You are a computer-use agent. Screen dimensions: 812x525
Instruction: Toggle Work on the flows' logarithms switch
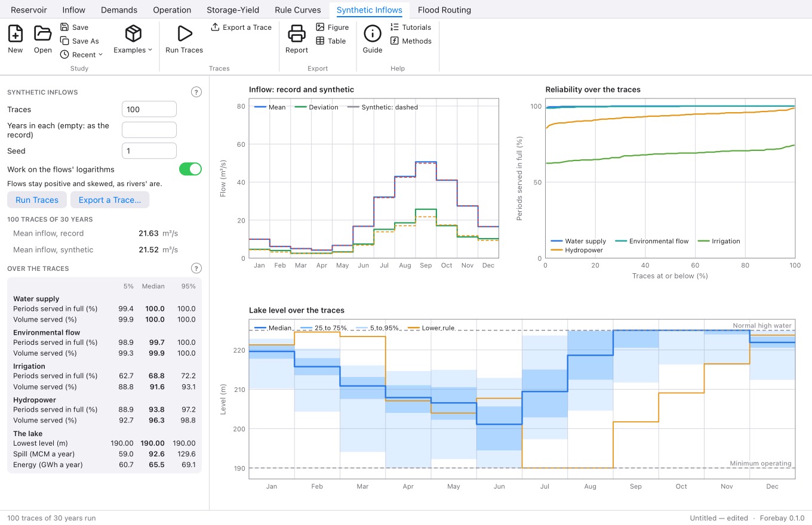point(190,169)
